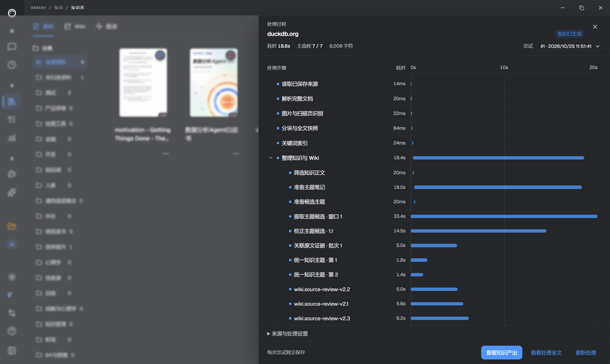The image size is (610, 364).
Task: Click the wiki.source-review-v2.3 timeline bar
Action: (439, 318)
